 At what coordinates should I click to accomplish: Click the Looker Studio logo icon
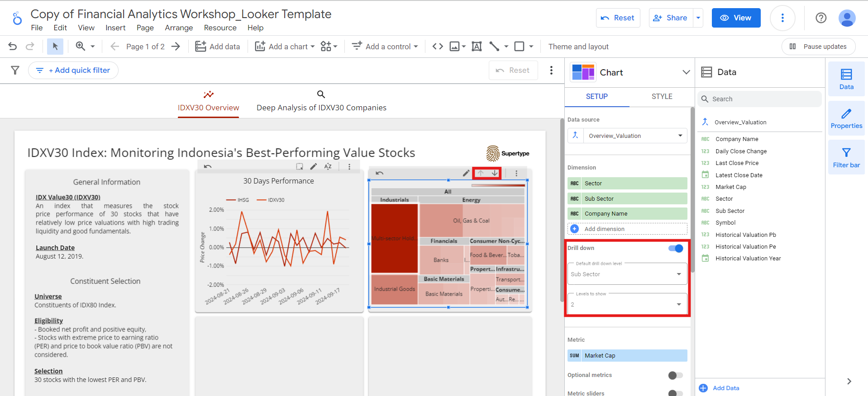pos(17,18)
